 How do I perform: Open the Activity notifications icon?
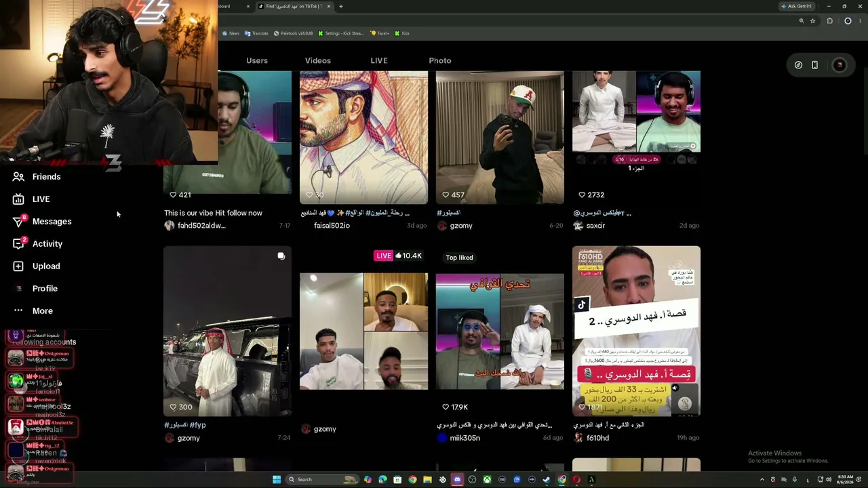pos(18,244)
